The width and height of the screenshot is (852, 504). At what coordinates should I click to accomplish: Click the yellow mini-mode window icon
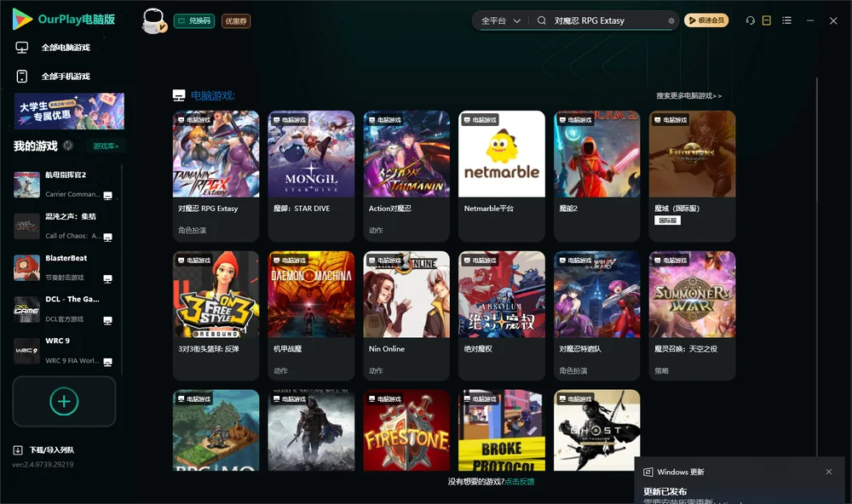[767, 20]
